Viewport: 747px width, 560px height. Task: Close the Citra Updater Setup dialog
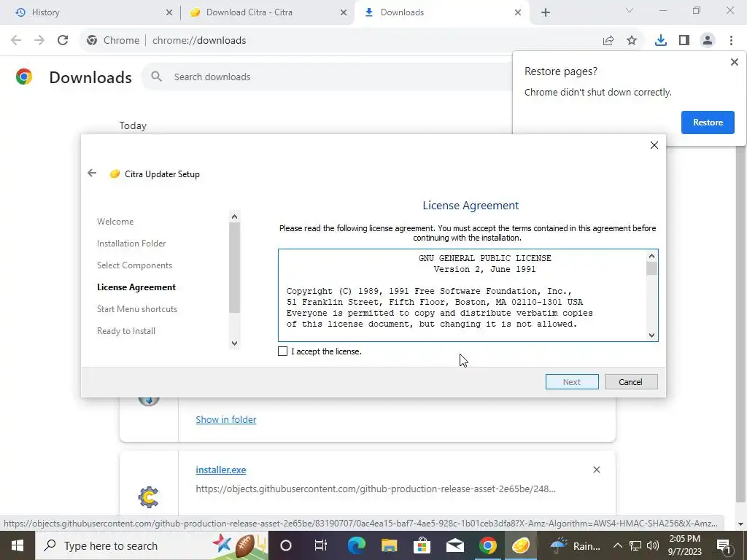tap(654, 145)
